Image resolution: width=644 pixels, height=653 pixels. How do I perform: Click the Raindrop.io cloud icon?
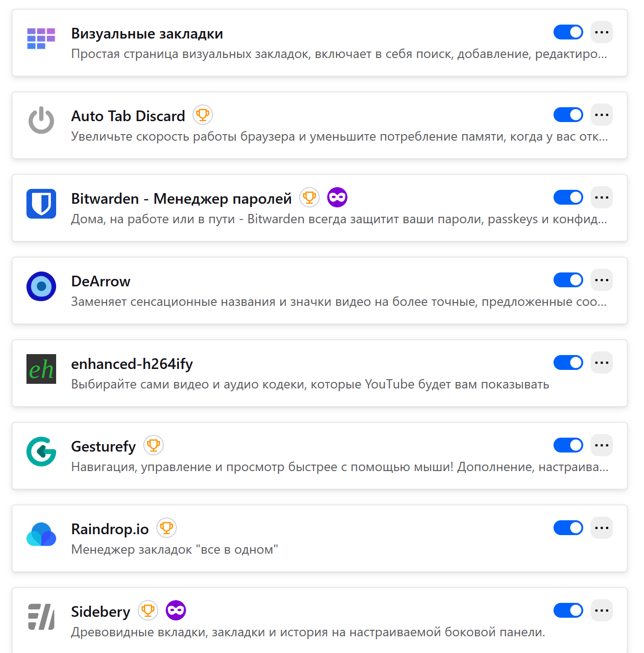tap(41, 534)
